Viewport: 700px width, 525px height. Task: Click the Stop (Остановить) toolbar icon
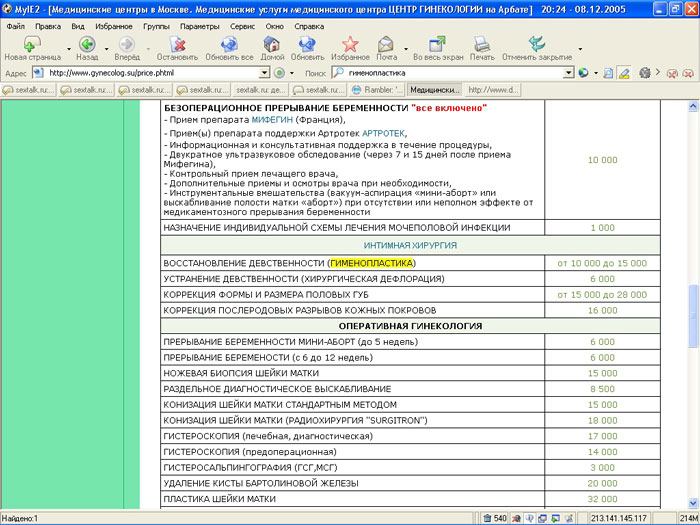click(x=177, y=45)
